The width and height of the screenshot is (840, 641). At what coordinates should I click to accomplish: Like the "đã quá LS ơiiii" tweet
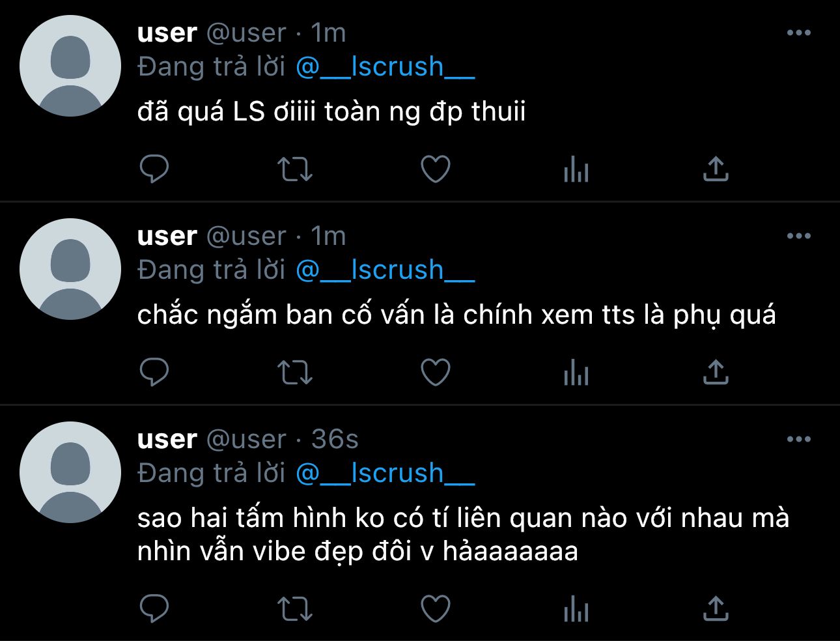click(436, 169)
